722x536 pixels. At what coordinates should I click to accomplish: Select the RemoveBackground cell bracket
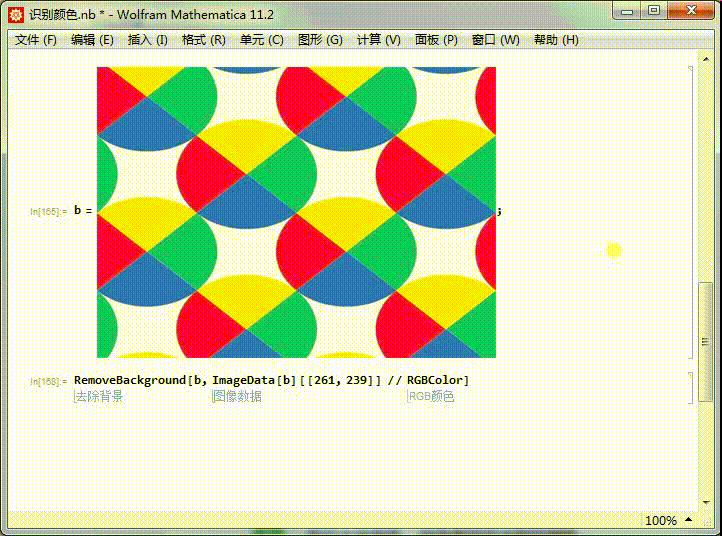pos(691,388)
